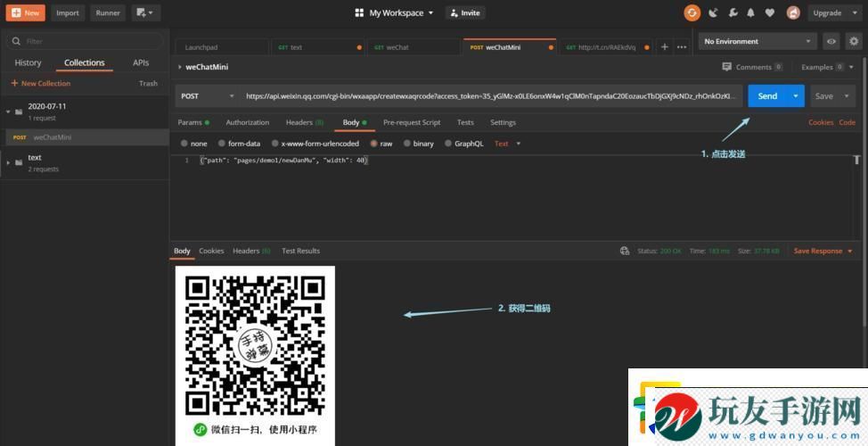Click the Comments speech bubble icon
Image resolution: width=868 pixels, height=446 pixels.
(x=727, y=67)
